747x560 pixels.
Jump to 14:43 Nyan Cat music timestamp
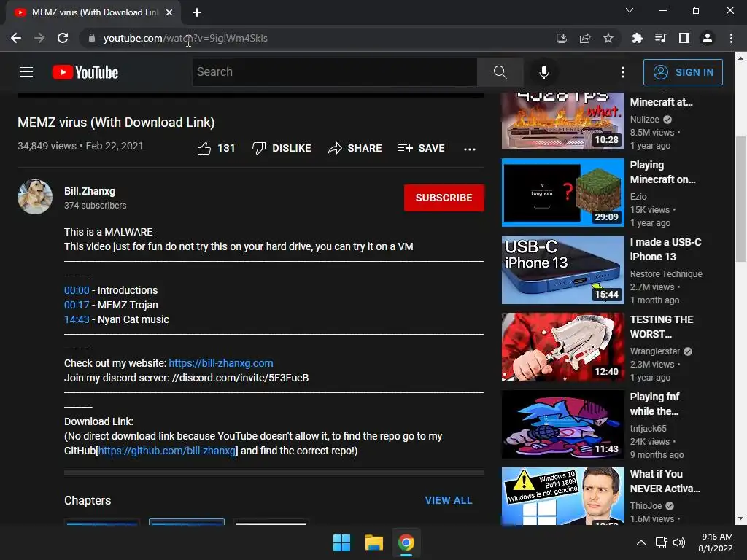click(x=77, y=319)
